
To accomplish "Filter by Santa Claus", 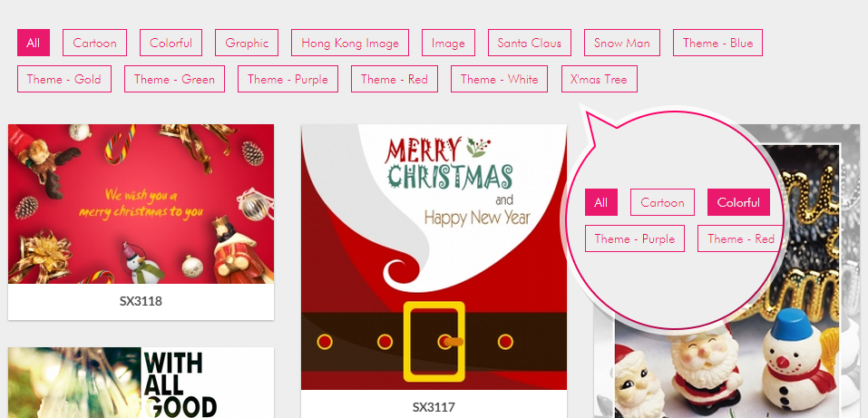I will 529,43.
